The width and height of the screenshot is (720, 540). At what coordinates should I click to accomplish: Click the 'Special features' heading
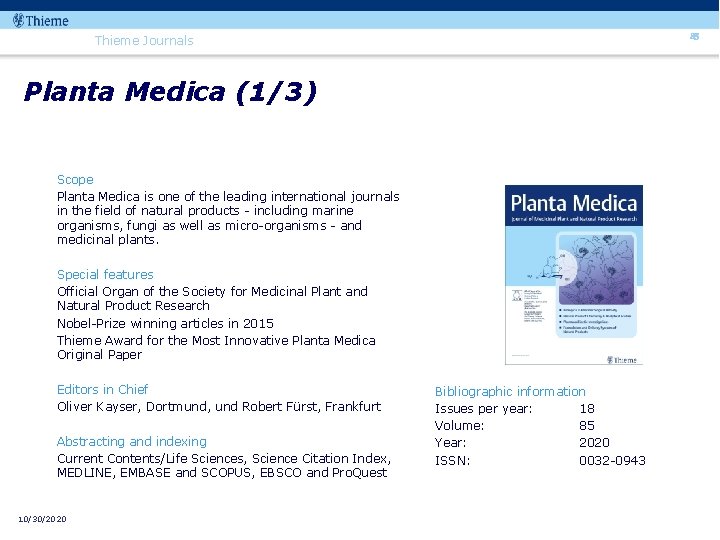pos(105,275)
